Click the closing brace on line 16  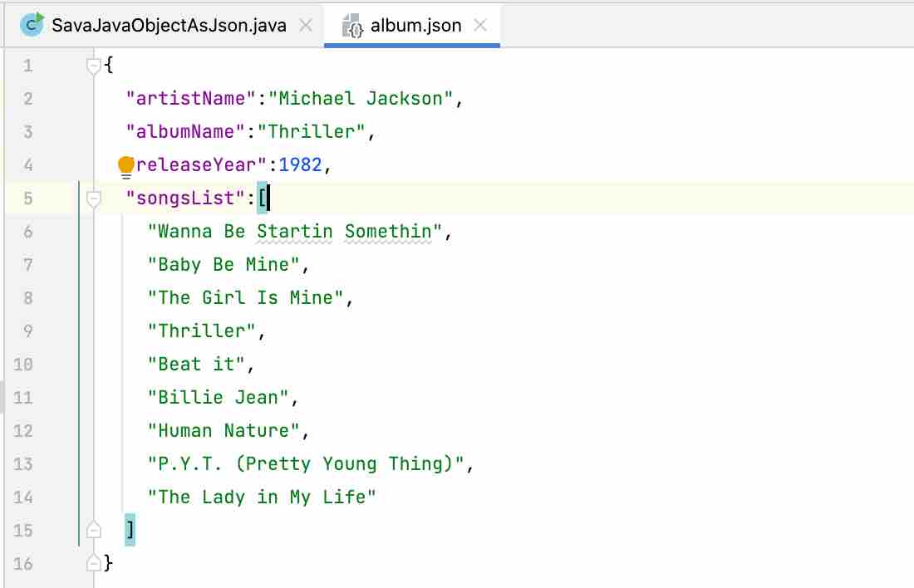(x=108, y=563)
